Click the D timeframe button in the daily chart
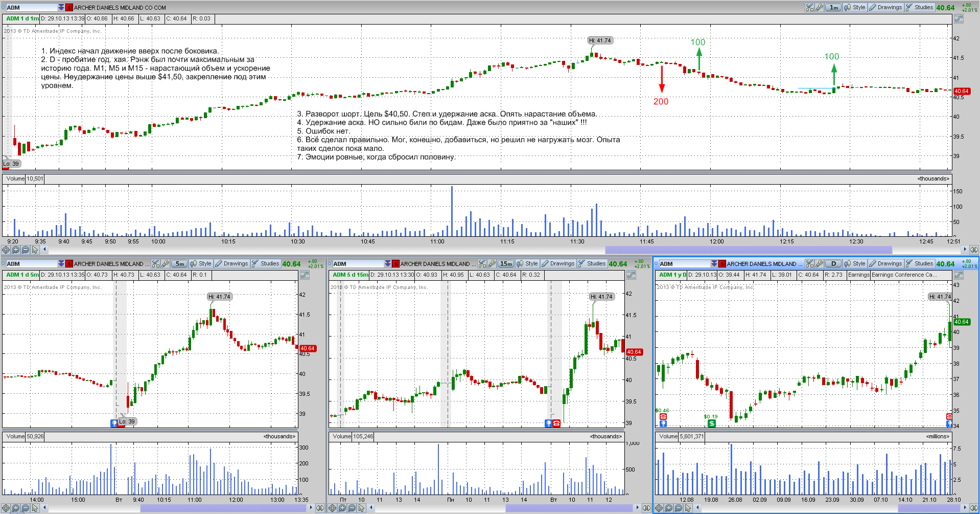The width and height of the screenshot is (980, 514). (x=833, y=264)
